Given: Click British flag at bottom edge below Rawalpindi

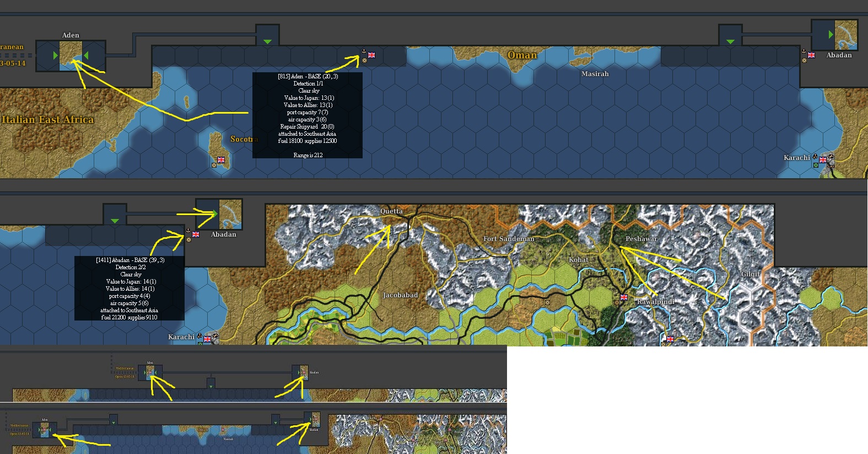Looking at the screenshot, I should [670, 339].
